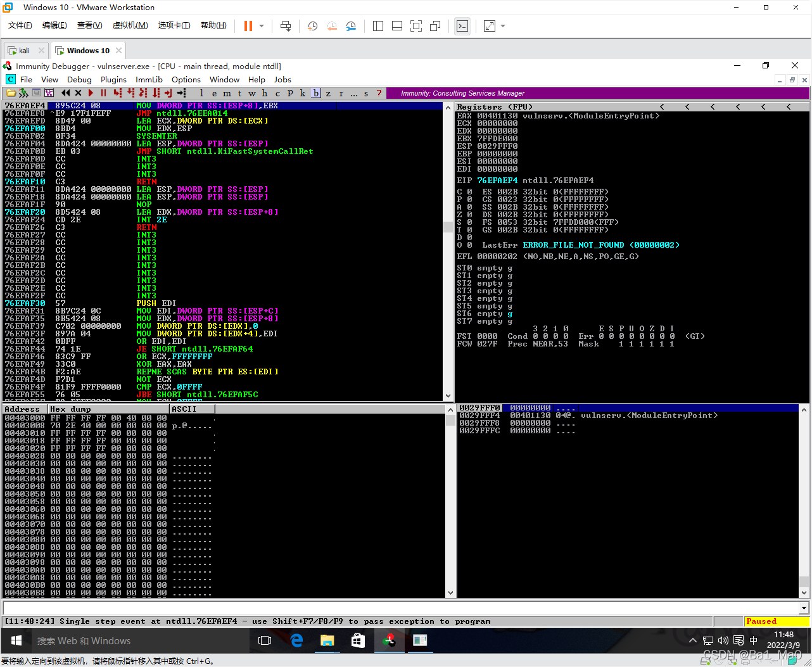The height and width of the screenshot is (667, 812).
Task: Click the Address column header in dump
Action: point(25,409)
